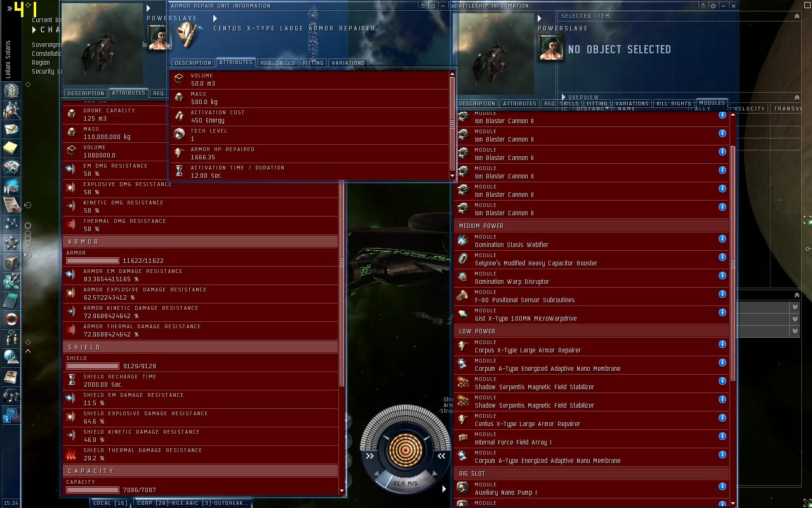Open the Assets safe icon in sidebar
812x508 pixels.
pos(11,262)
